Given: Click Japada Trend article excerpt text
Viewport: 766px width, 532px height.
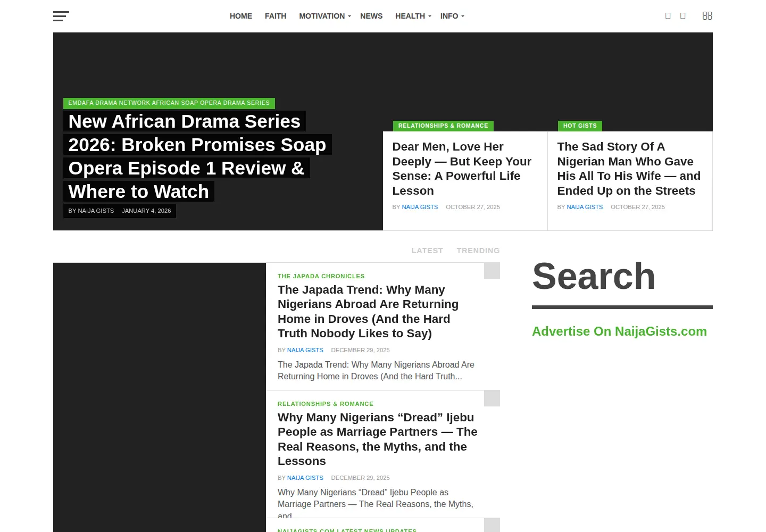Looking at the screenshot, I should (x=376, y=370).
